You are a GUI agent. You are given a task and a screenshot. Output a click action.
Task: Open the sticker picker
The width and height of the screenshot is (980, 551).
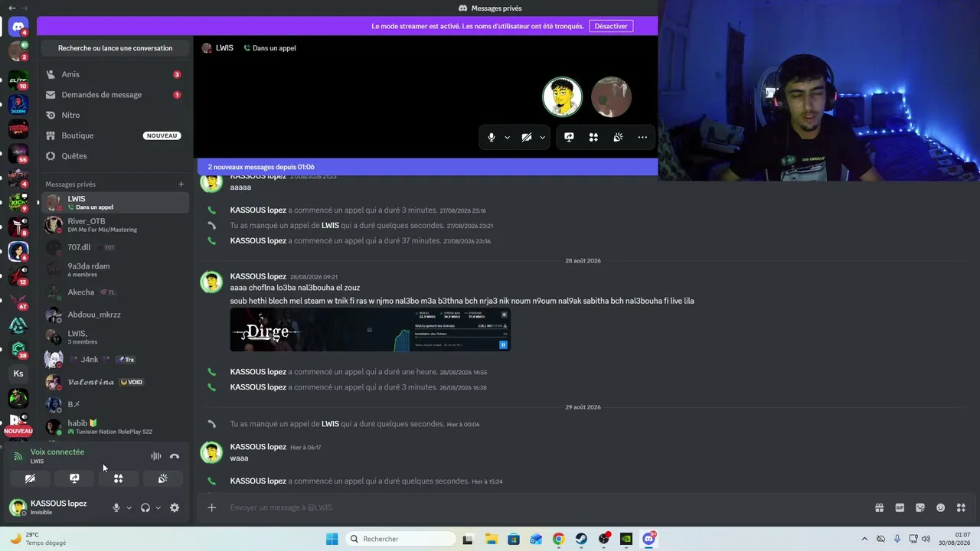coord(920,507)
